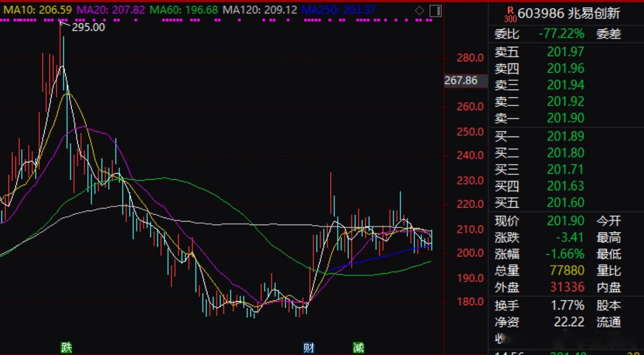This screenshot has width=644, height=355.
Task: Open the blue 财 financial report marker
Action: (309, 347)
